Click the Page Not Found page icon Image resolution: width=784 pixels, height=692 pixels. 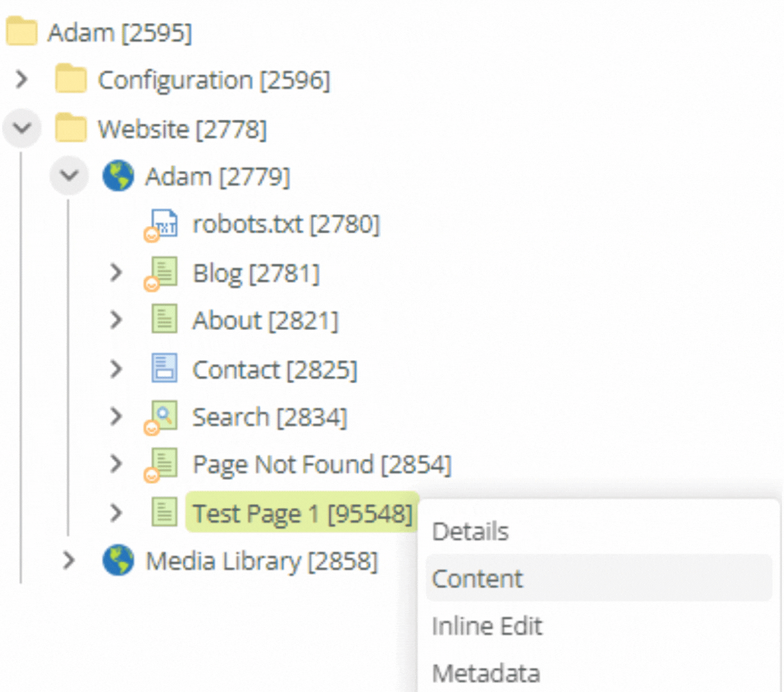(x=163, y=464)
